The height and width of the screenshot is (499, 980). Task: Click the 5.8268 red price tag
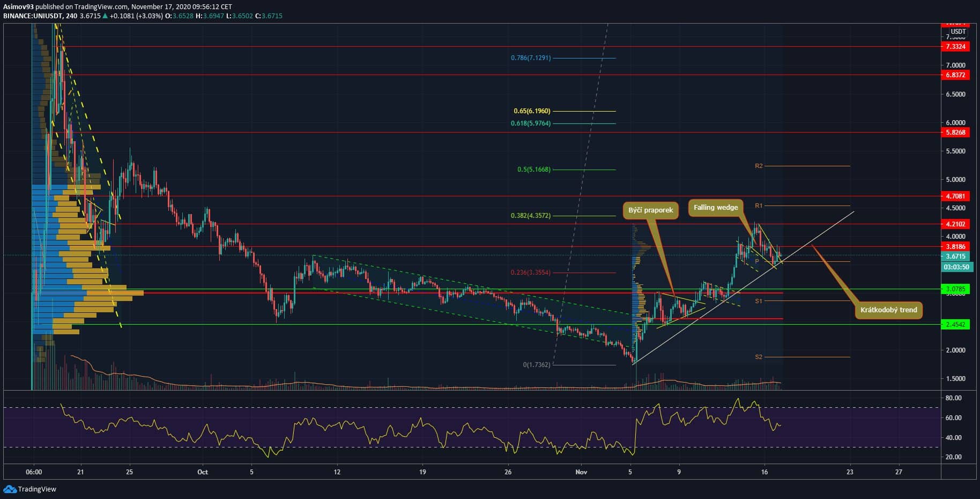coord(955,133)
